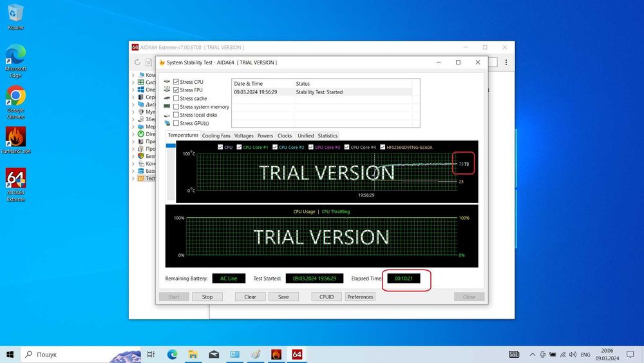Enable the Stress system memory checkbox
The width and height of the screenshot is (644, 363).
176,106
